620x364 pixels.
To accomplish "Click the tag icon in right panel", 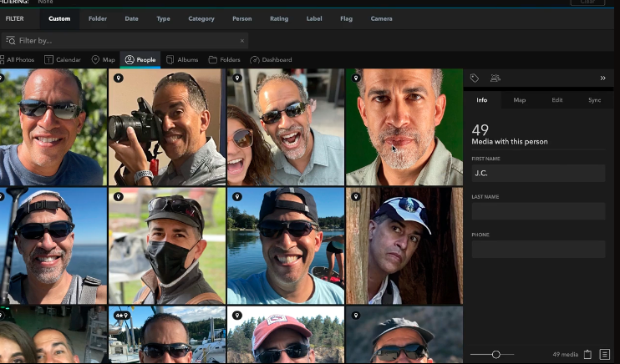I will click(x=475, y=78).
